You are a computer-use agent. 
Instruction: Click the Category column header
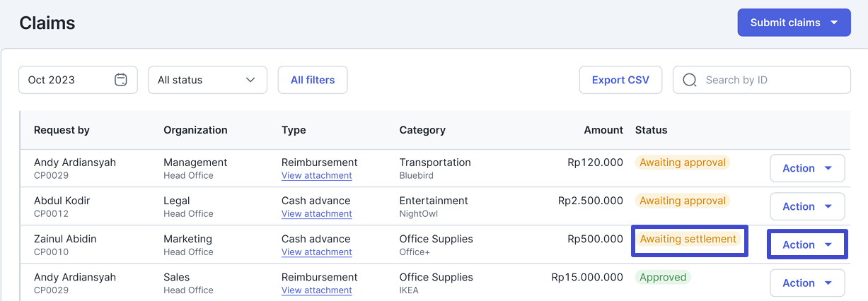pyautogui.click(x=422, y=130)
